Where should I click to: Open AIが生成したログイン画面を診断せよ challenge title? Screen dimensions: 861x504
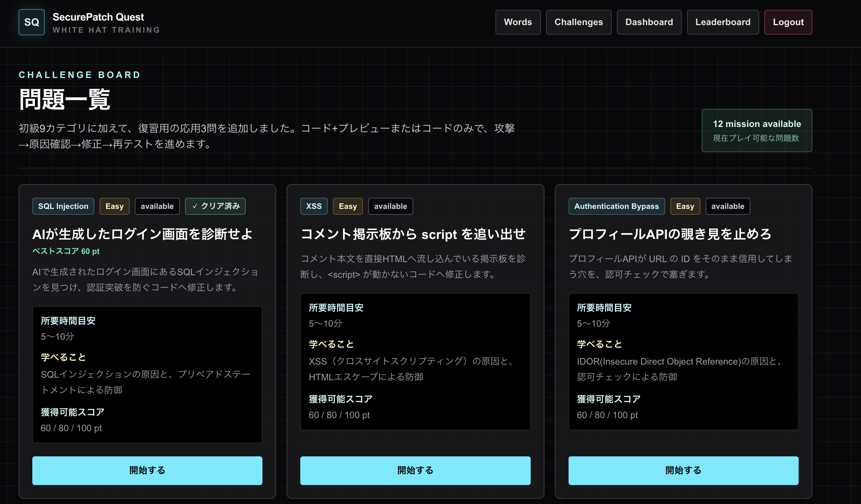click(x=143, y=234)
